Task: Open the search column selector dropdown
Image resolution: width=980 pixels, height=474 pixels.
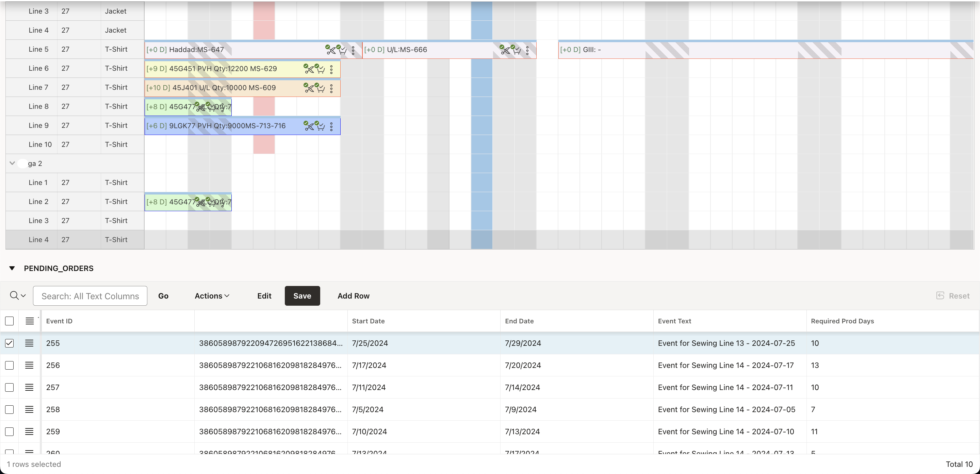Action: (17, 296)
